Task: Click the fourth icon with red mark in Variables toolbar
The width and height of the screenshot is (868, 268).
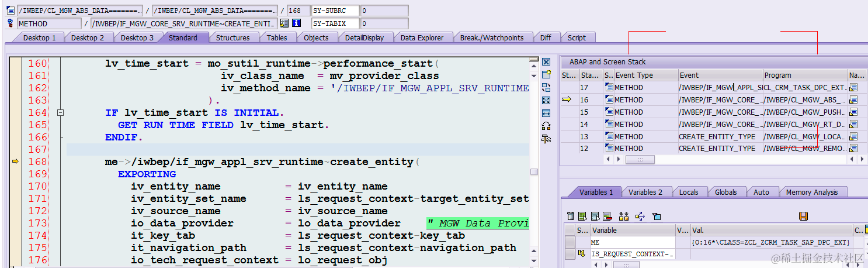Action: click(x=607, y=217)
